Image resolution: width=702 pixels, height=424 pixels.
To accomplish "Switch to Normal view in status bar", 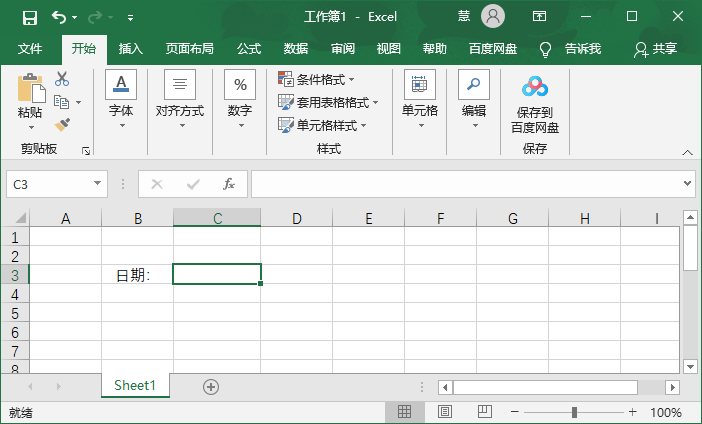I will coord(405,412).
